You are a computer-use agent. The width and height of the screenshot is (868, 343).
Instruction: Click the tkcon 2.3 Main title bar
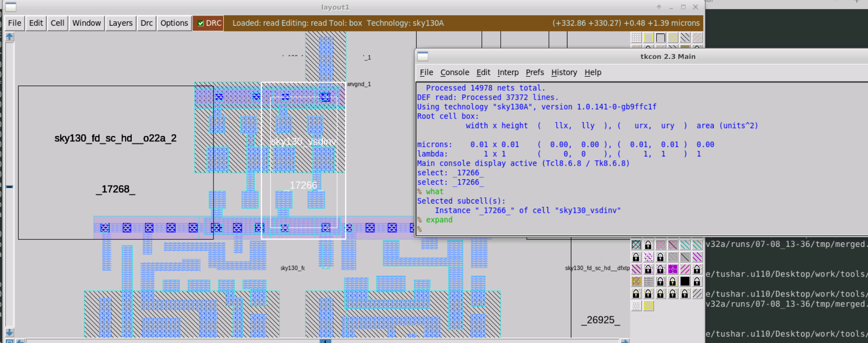[x=668, y=56]
